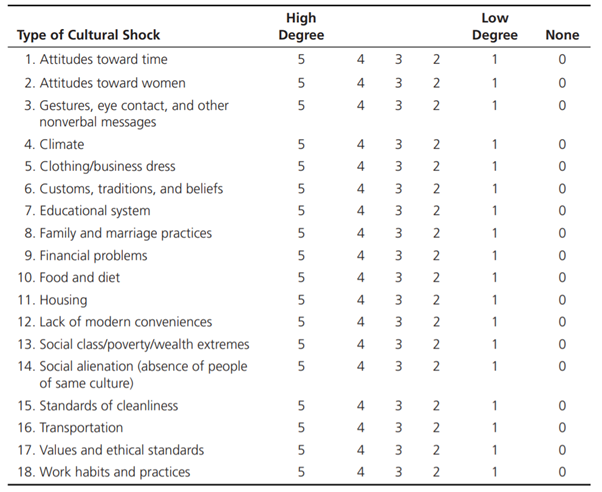This screenshot has height=492, width=602.
Task: Mark rating 2 for Transportation
Action: (x=436, y=428)
